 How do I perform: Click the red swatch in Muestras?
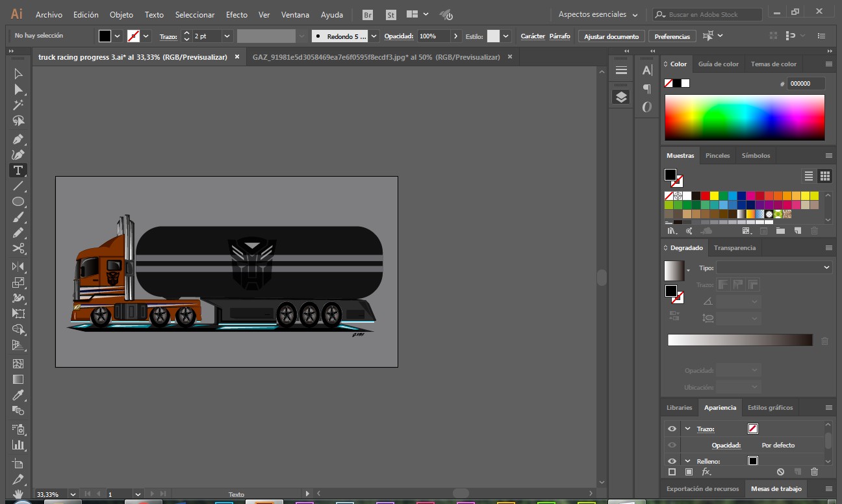pos(704,195)
